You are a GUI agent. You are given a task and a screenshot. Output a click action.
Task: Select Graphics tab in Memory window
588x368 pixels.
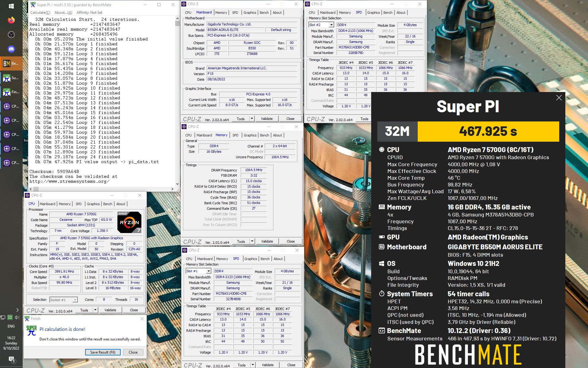tap(250, 135)
